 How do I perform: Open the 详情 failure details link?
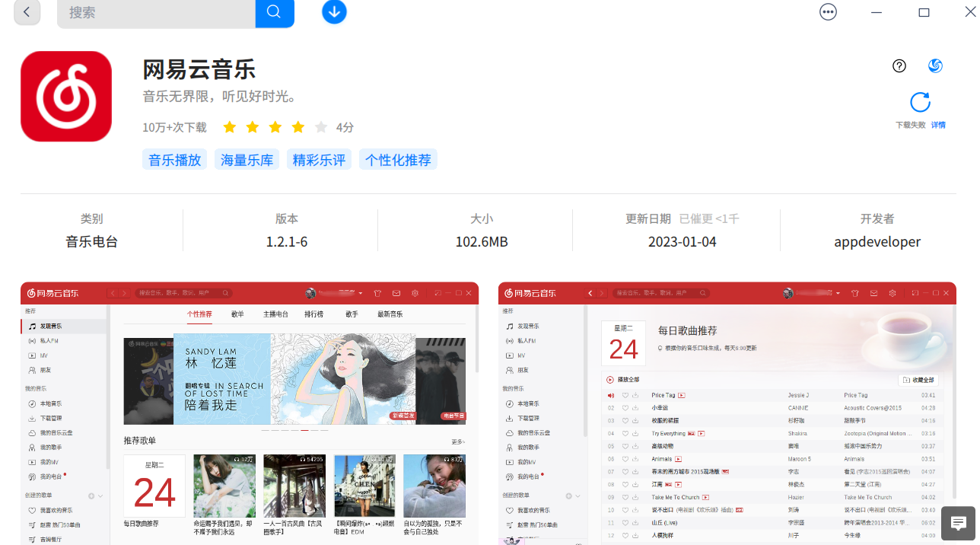[x=938, y=125]
